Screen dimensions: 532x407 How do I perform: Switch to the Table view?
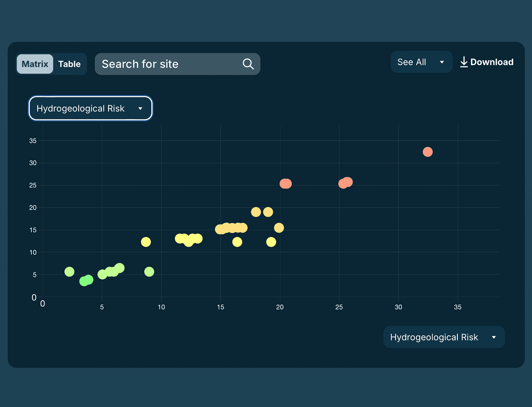[70, 64]
